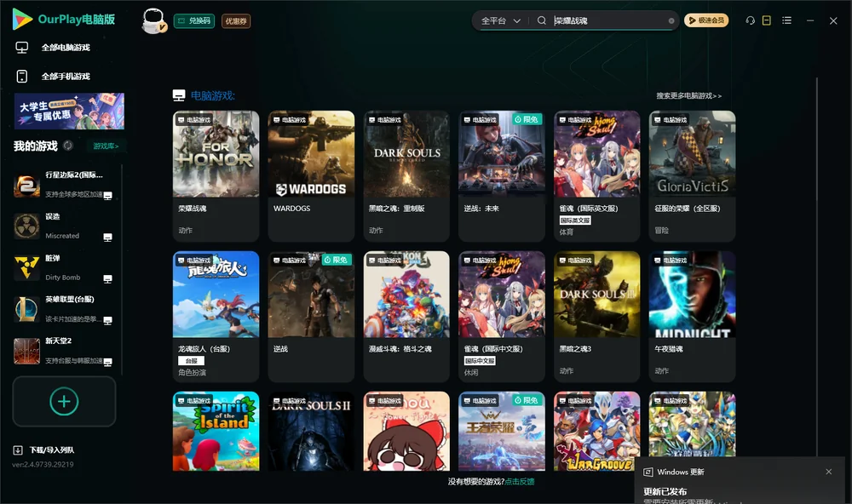Open the 极速会员 membership button
This screenshot has height=504, width=852.
[x=705, y=20]
